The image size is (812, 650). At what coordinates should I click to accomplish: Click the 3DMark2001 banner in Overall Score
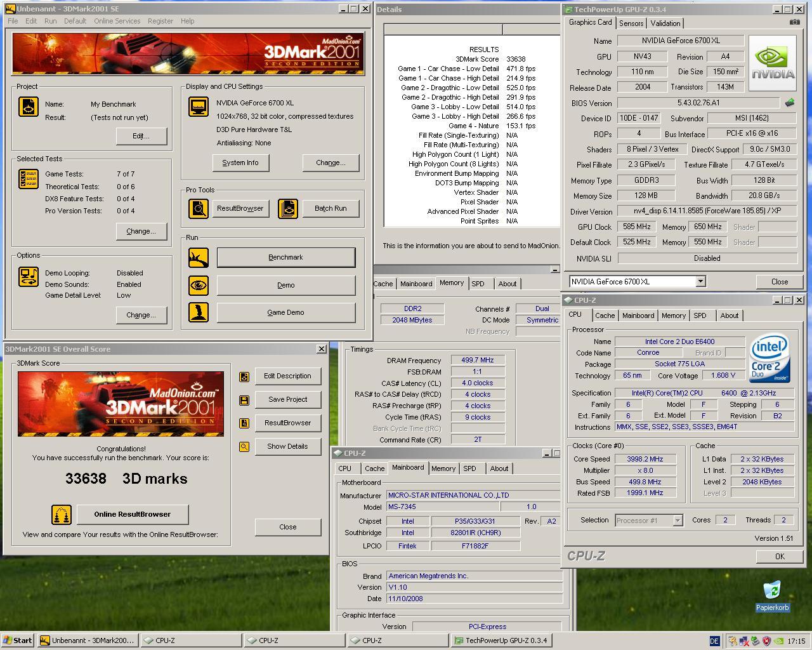tap(121, 404)
